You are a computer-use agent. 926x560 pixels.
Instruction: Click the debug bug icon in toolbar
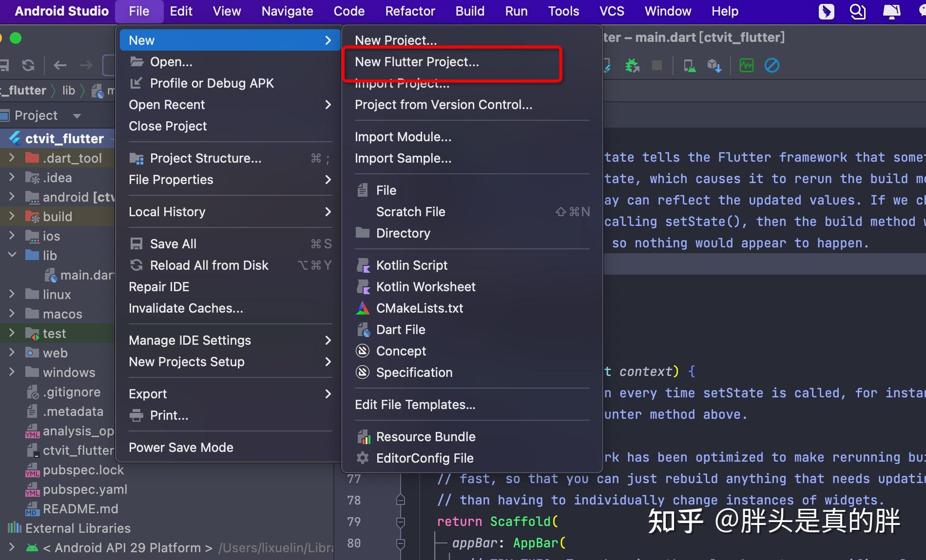point(633,65)
